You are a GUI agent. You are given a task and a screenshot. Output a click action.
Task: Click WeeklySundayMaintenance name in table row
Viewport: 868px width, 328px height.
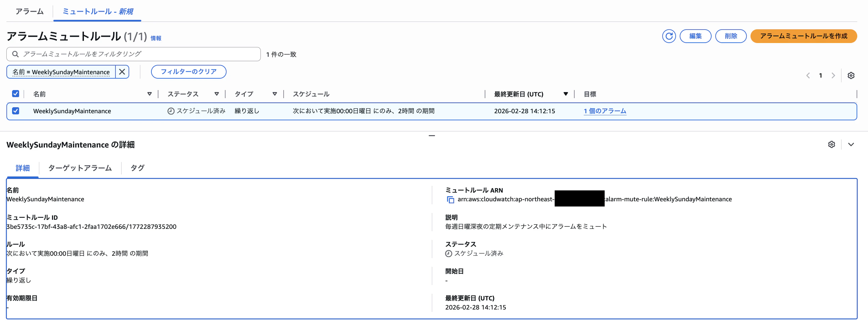click(x=72, y=111)
